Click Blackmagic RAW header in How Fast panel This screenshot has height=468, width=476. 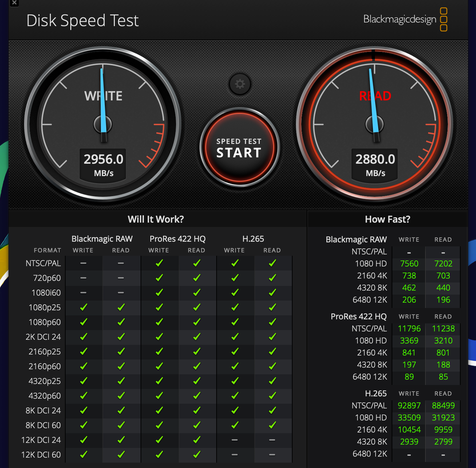[x=356, y=240]
